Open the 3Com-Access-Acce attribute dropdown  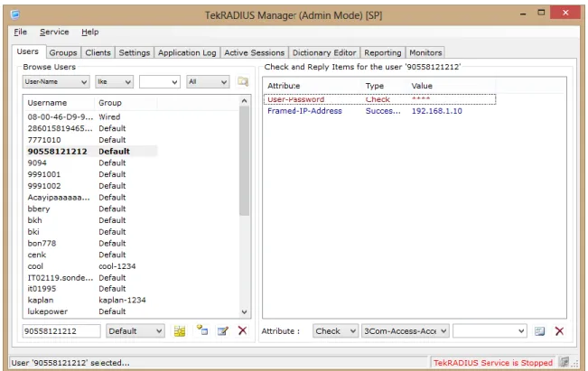tap(406, 331)
